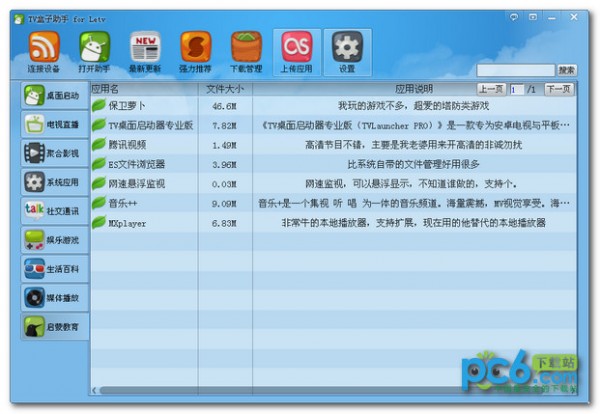The width and height of the screenshot is (600, 414).
Task: Click the 9.09M file size cell
Action: [x=224, y=204]
